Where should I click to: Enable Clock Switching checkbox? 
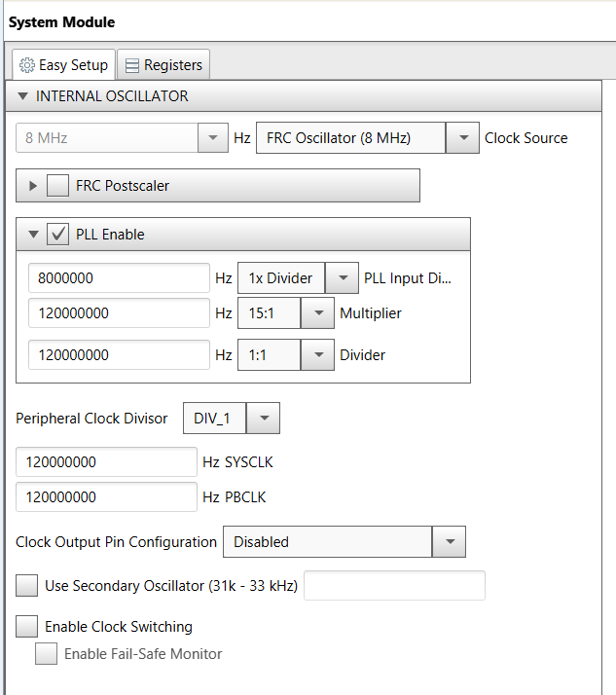click(x=26, y=626)
